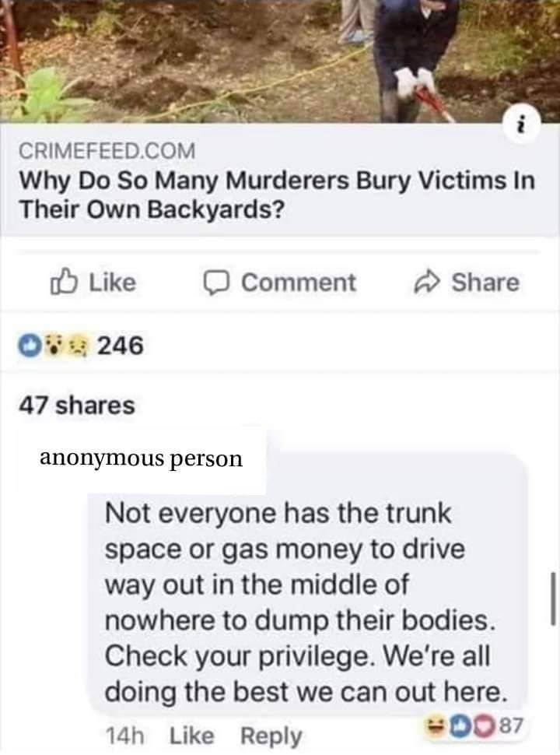
Task: Reply to the trunk space comment
Action: click(271, 736)
